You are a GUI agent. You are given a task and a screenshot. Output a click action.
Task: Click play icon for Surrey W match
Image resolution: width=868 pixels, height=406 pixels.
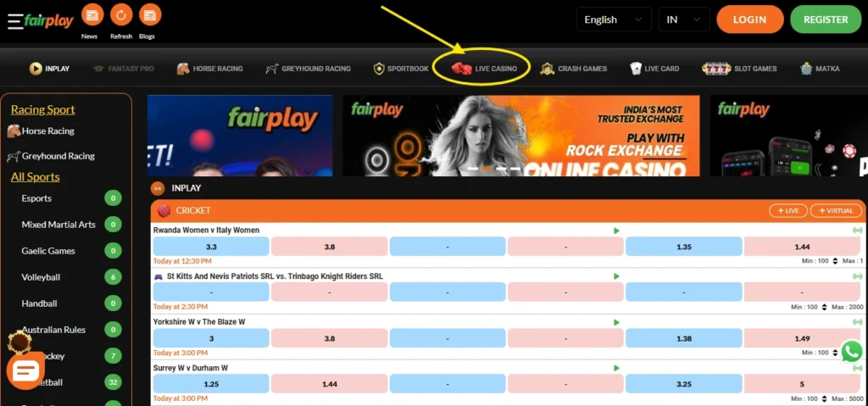pyautogui.click(x=617, y=368)
